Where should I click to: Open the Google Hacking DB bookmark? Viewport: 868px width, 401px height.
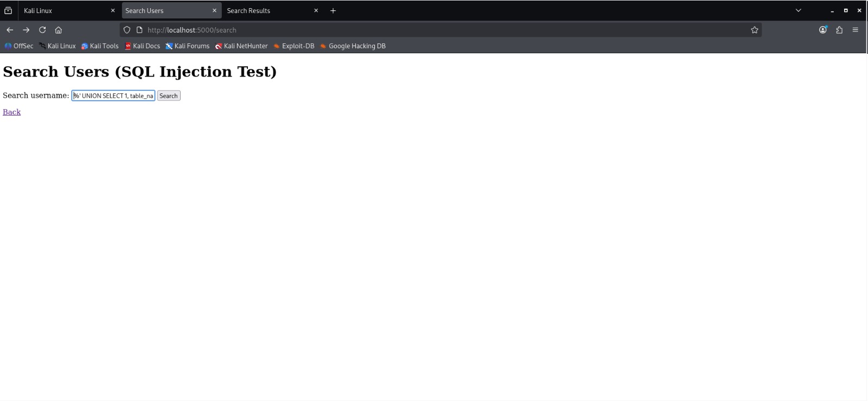click(353, 46)
